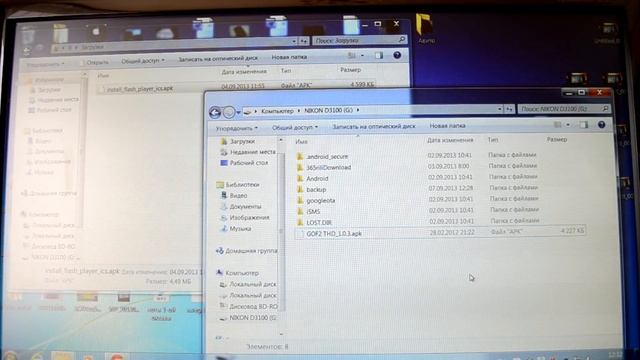
Task: Click the Back arrow in NIKON D3100 window
Action: (x=215, y=112)
